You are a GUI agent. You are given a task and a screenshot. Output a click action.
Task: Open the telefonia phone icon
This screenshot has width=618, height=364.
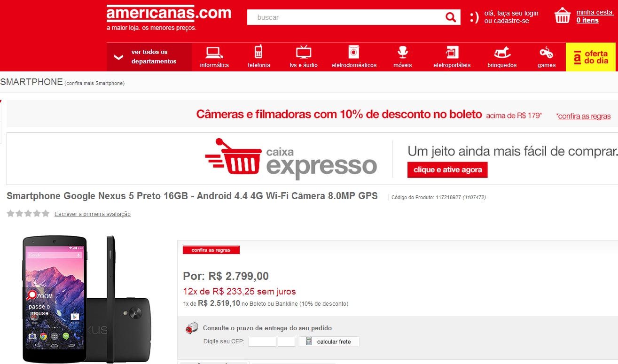tap(258, 52)
